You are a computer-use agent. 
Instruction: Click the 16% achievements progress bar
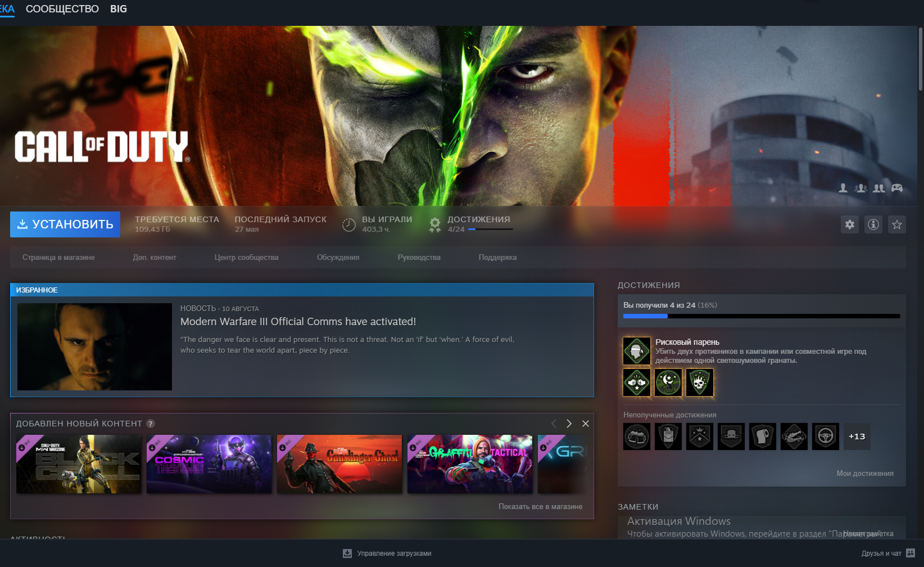[x=762, y=316]
